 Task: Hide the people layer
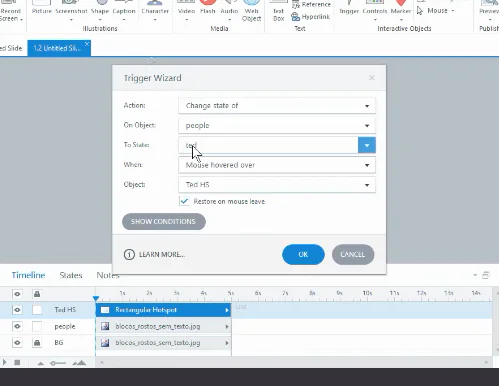click(17, 326)
